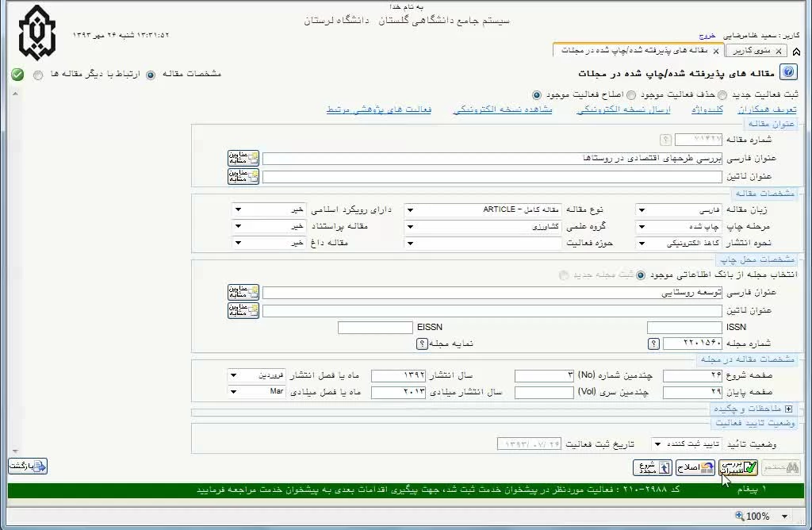
Task: Click the question mark beside نمایه مجله
Action: coord(422,344)
